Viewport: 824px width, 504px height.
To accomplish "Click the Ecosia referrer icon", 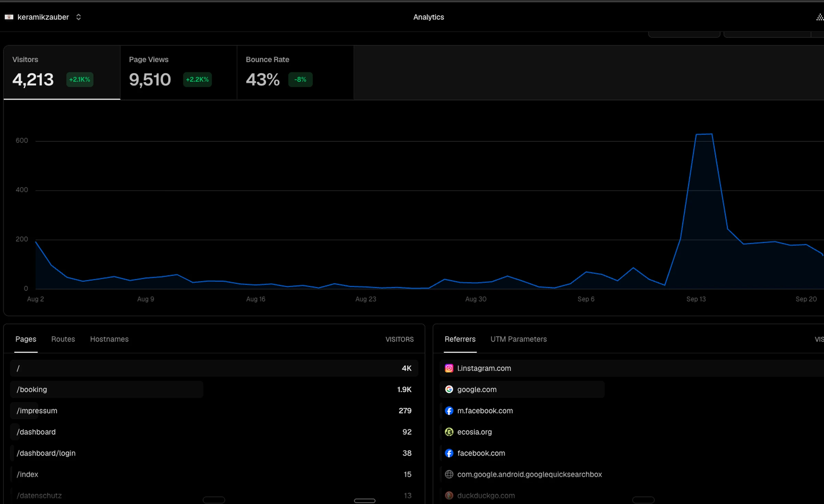I will point(449,432).
